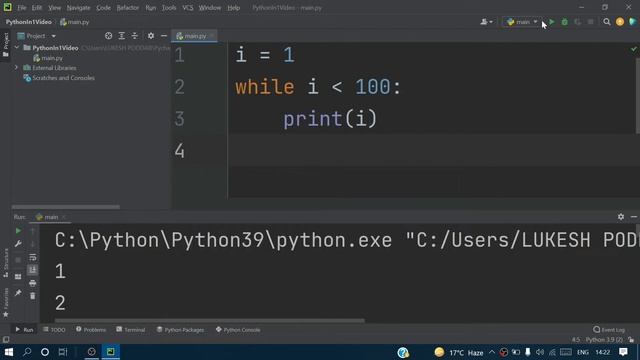Open the View menu
Image resolution: width=640 pixels, height=360 pixels.
point(54,8)
